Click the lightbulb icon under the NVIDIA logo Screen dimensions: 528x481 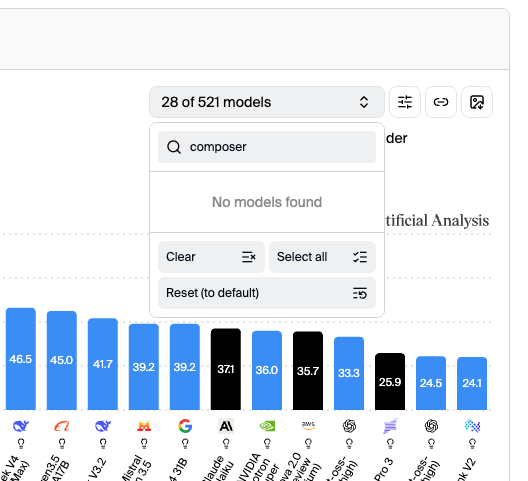coord(267,443)
